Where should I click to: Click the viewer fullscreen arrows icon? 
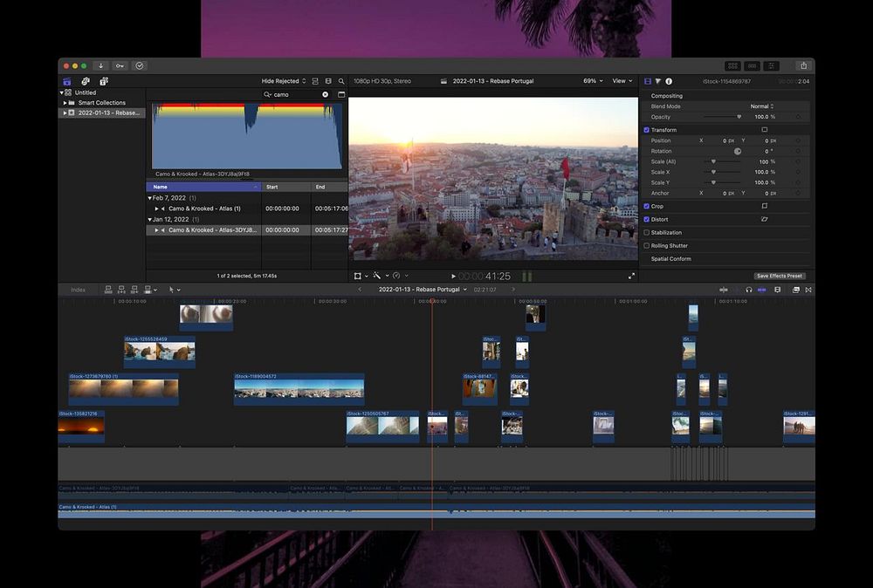(x=631, y=276)
